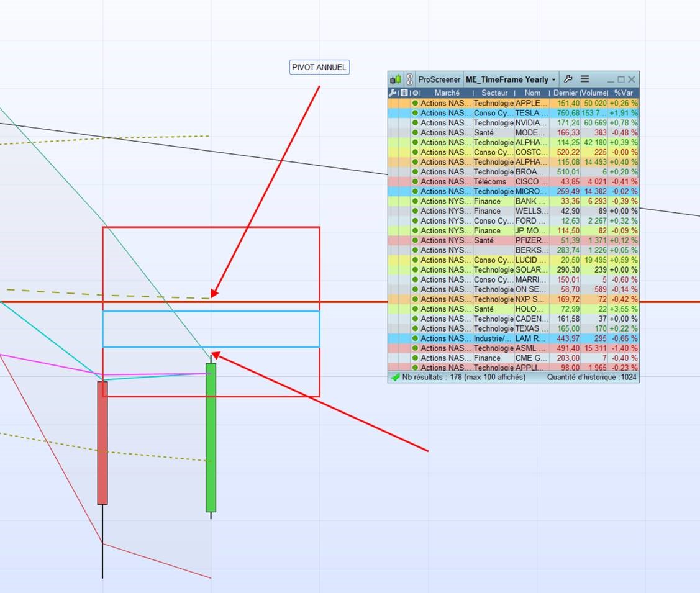Sort by the Volume column header
Viewport: 700px width, 593px height.
point(594,93)
